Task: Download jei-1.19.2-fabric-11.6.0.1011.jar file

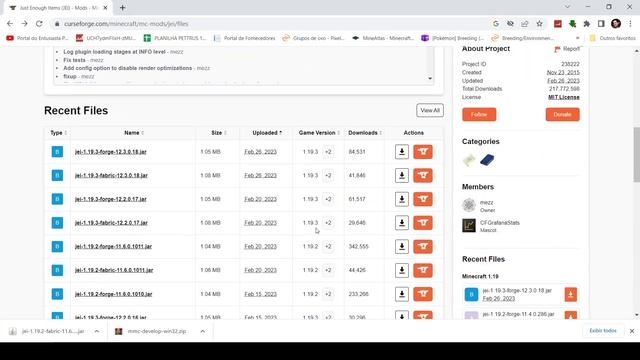Action: (x=402, y=270)
